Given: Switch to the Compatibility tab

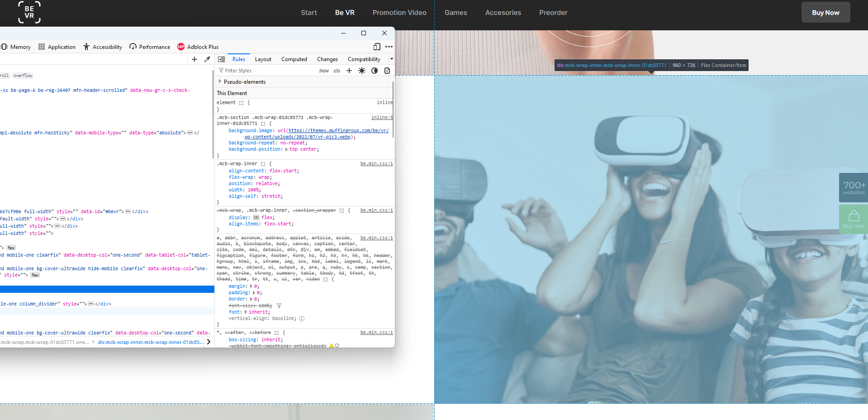Looking at the screenshot, I should pos(364,59).
